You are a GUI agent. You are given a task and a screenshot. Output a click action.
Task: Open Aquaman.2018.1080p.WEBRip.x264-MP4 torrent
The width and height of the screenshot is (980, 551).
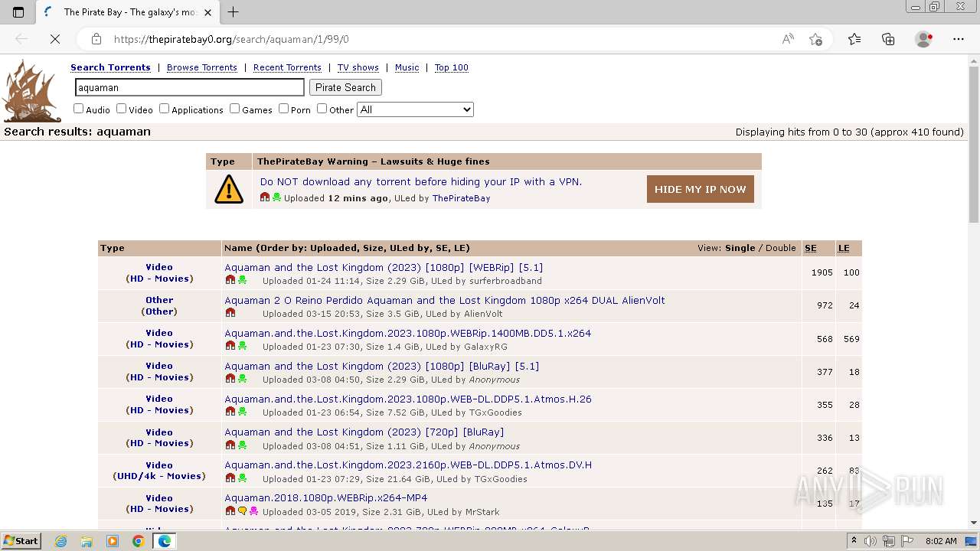tap(326, 497)
